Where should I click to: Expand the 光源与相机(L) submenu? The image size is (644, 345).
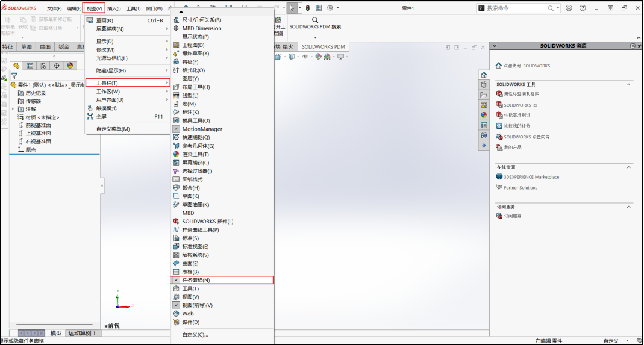pyautogui.click(x=127, y=58)
